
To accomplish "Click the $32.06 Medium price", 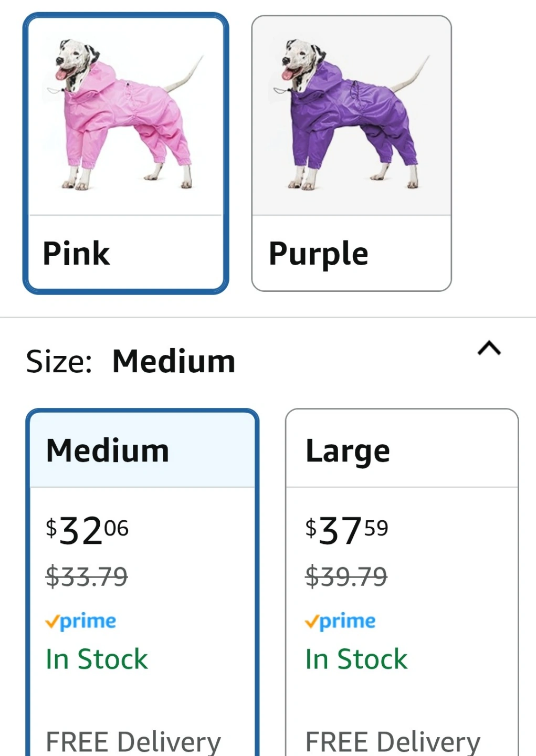I will 87,530.
